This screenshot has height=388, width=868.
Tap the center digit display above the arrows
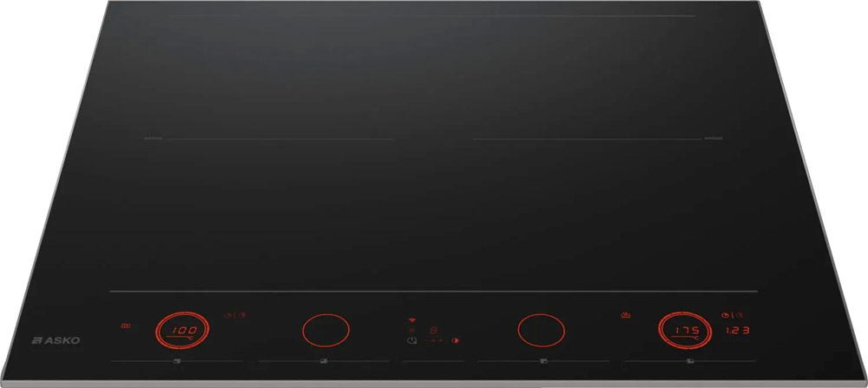(434, 329)
